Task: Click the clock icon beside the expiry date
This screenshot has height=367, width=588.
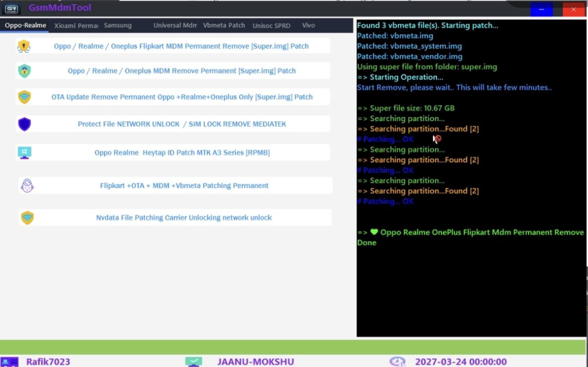Action: 397,362
